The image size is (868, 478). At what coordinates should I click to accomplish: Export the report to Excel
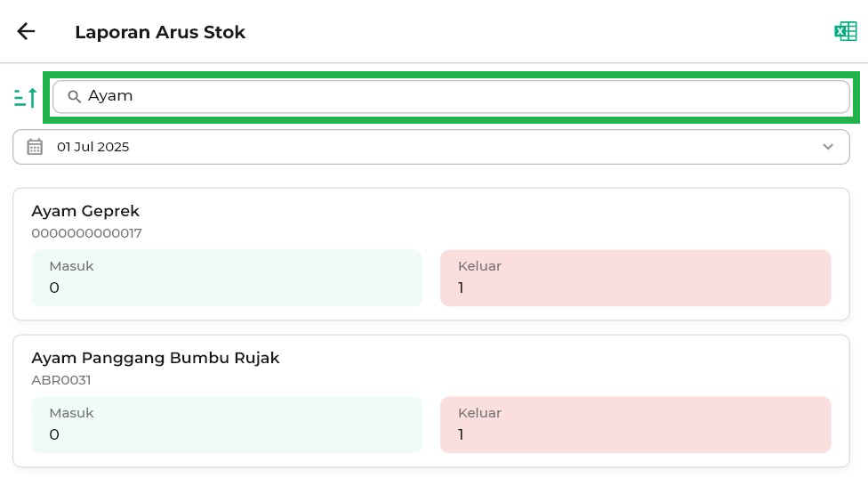tap(845, 32)
